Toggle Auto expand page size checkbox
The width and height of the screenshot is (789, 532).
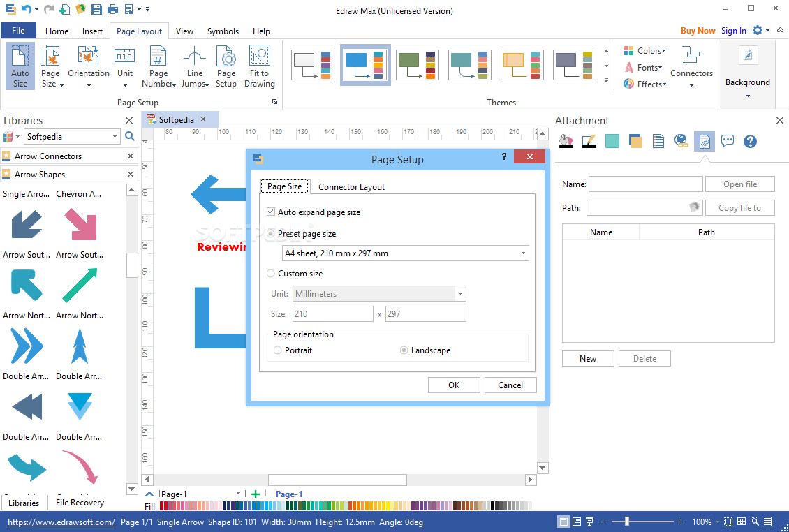point(271,212)
